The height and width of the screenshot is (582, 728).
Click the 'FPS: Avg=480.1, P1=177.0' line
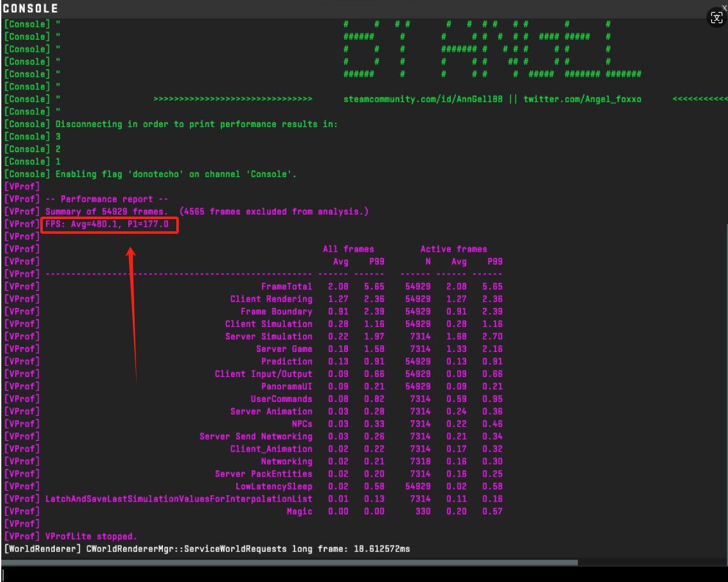[x=107, y=224]
